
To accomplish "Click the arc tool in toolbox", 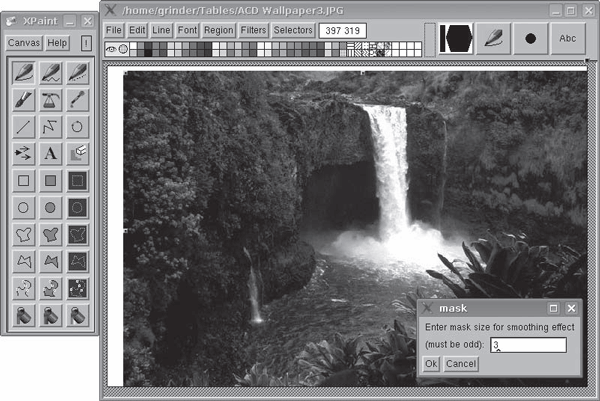I will point(77,127).
